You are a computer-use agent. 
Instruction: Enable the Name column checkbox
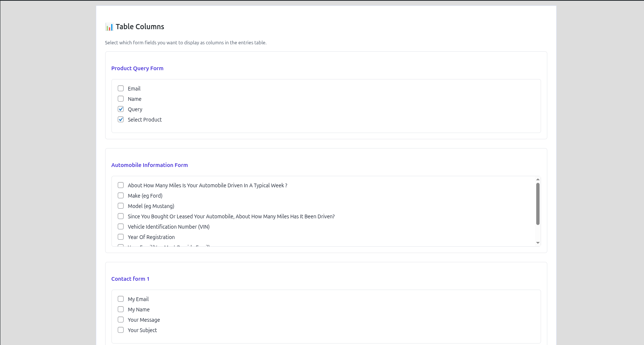coord(121,99)
